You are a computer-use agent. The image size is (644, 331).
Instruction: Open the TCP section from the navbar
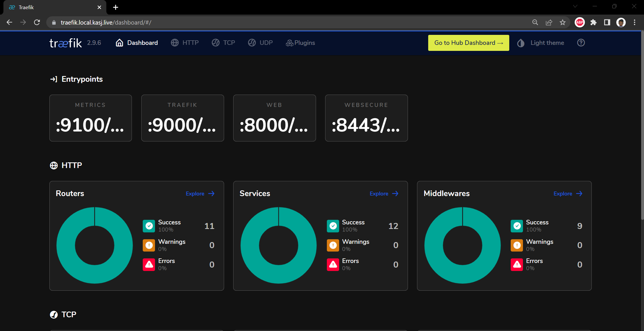(x=216, y=43)
